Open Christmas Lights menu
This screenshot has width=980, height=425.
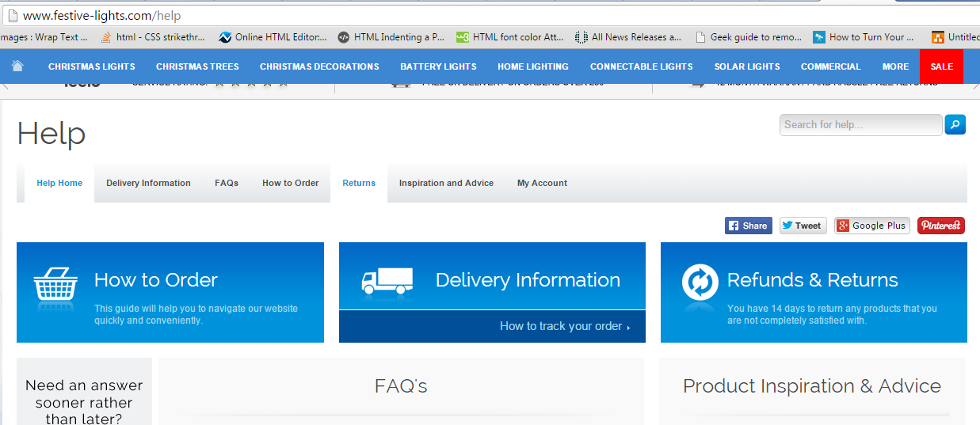pyautogui.click(x=92, y=66)
